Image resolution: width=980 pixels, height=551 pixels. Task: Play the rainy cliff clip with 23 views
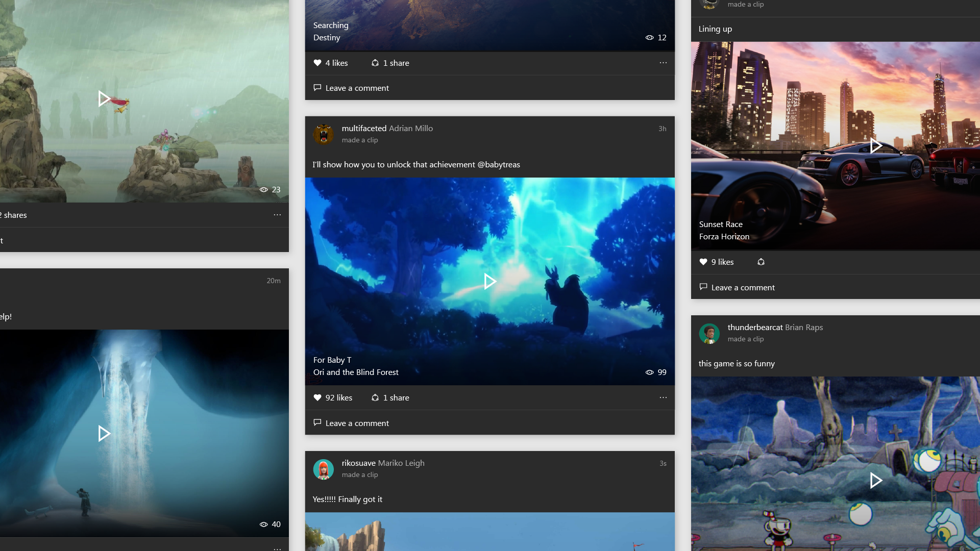pos(104,98)
